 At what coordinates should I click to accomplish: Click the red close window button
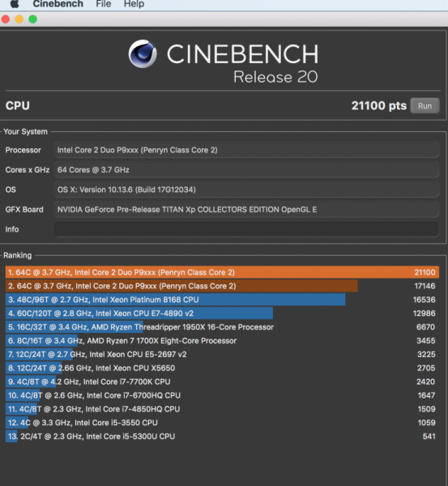click(6, 19)
